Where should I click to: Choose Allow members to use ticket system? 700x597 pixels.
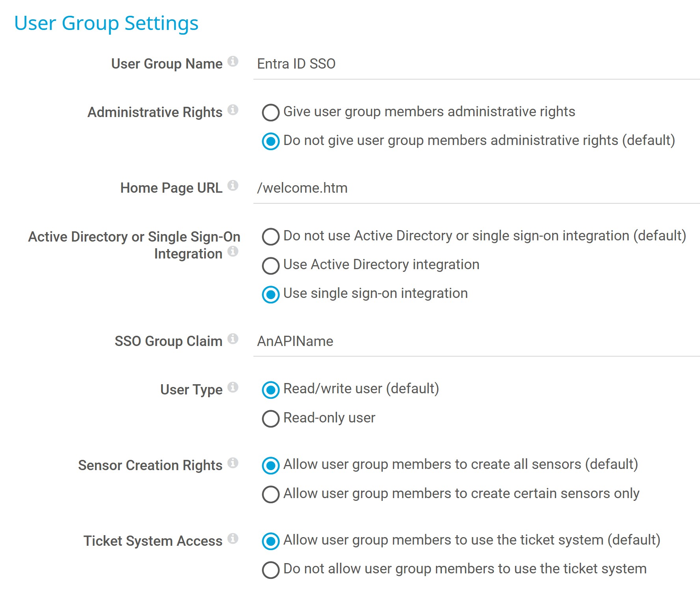tap(271, 541)
